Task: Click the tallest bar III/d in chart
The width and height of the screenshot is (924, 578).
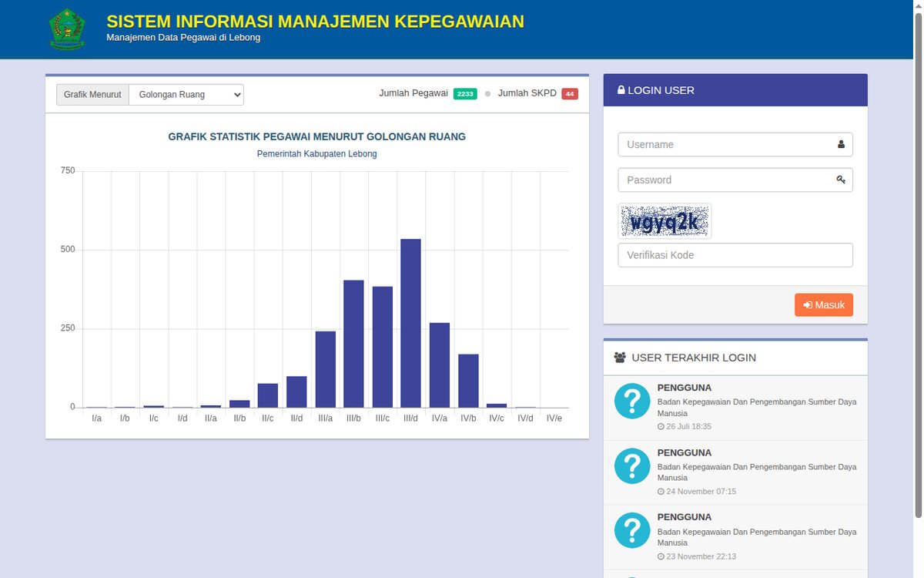Action: (x=410, y=324)
